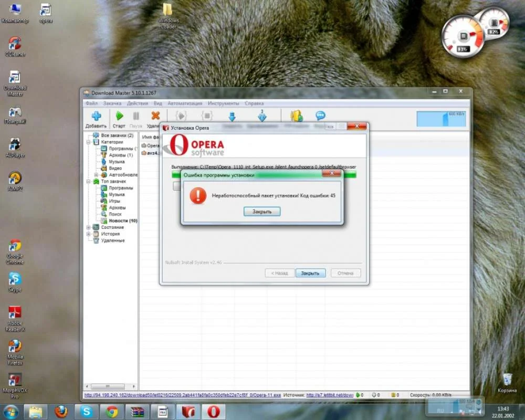Open the Закачка menu
The image size is (525, 420).
(x=112, y=103)
